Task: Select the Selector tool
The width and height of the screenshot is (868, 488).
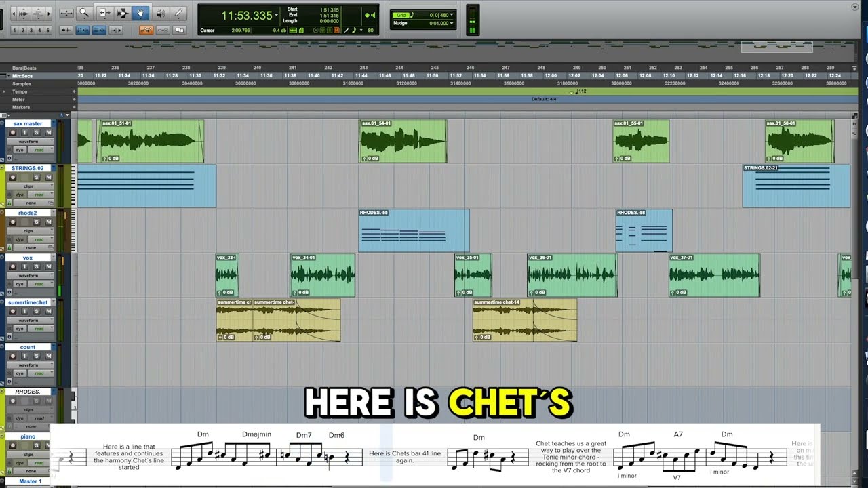Action: (x=122, y=13)
